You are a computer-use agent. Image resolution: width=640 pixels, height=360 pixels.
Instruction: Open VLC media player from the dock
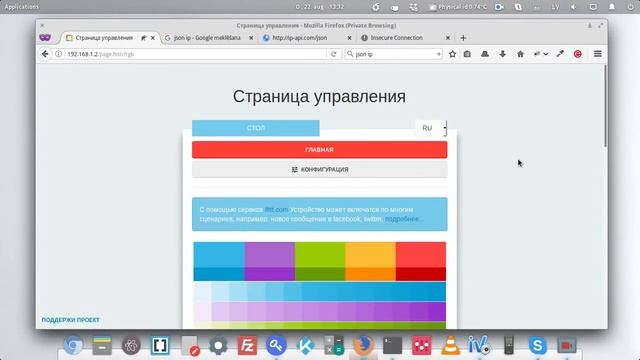pos(450,345)
